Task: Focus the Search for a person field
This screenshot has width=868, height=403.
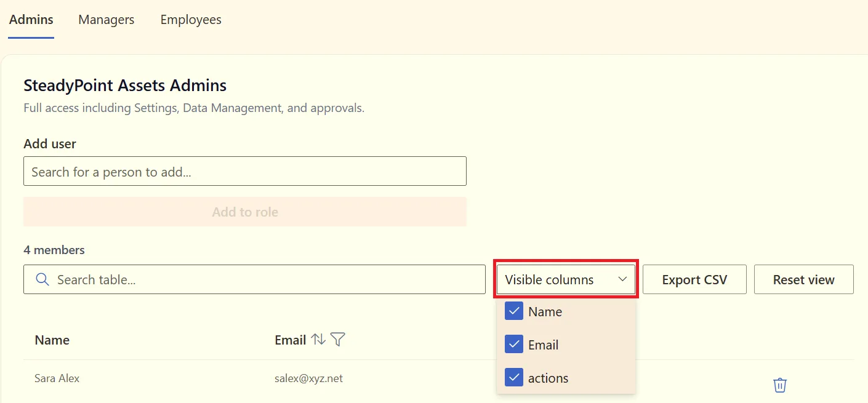Action: coord(245,172)
